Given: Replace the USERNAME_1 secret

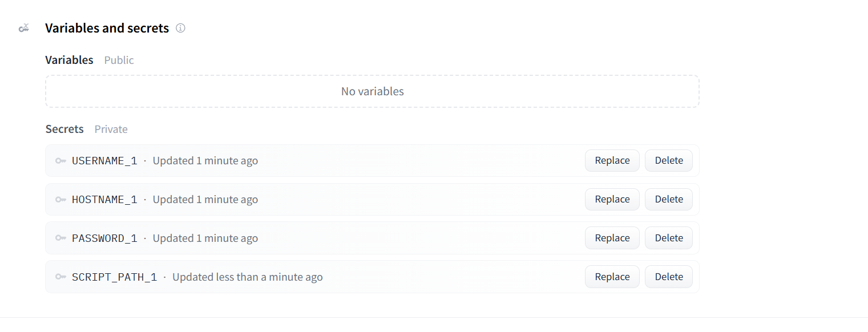Looking at the screenshot, I should (612, 161).
